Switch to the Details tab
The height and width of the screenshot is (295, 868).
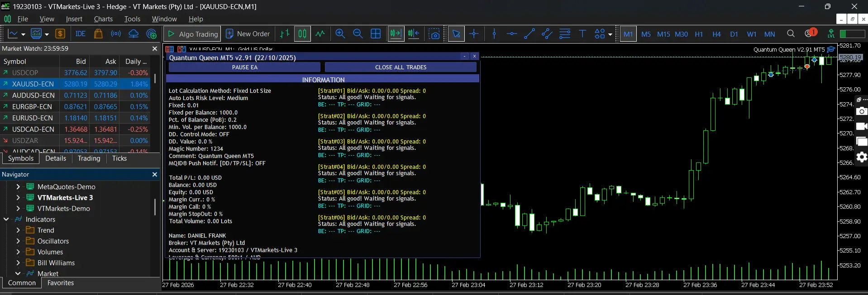[x=56, y=158]
